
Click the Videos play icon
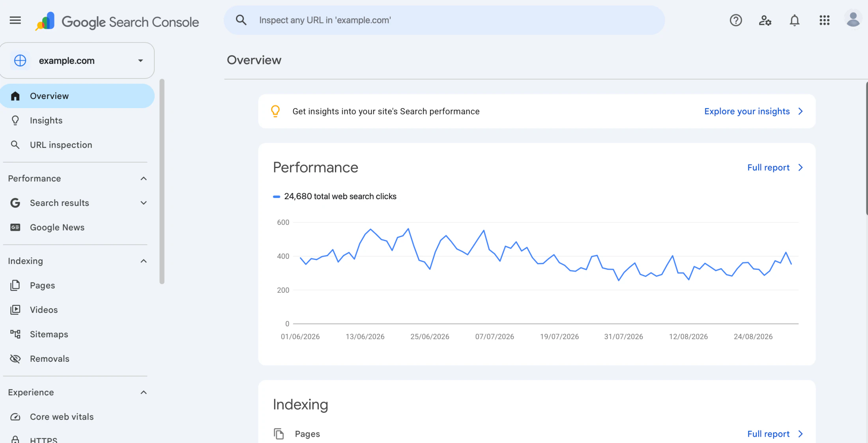coord(15,310)
